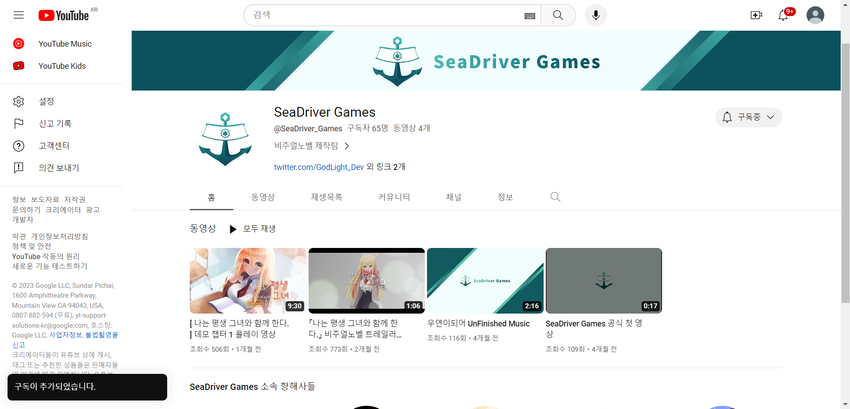Click the send feedback exclamation icon

pos(18,168)
